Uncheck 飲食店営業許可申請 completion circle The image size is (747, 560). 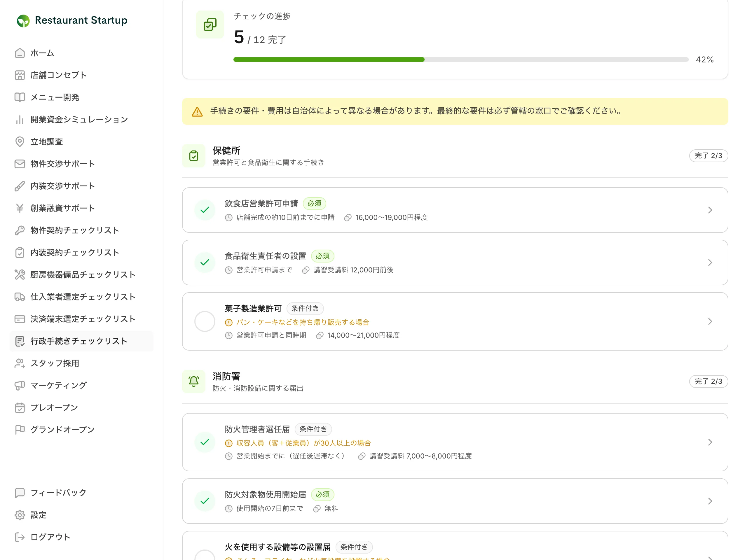205,210
